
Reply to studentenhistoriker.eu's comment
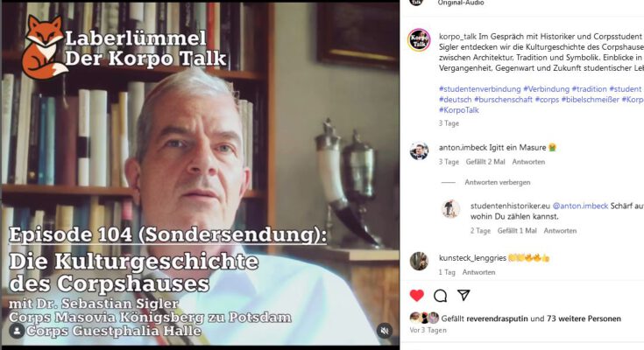click(560, 231)
